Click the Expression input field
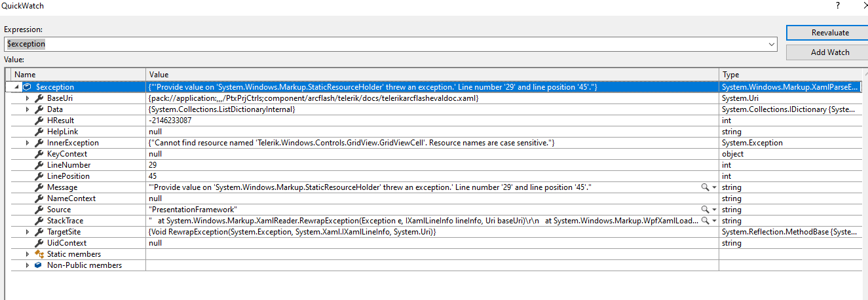 point(387,44)
